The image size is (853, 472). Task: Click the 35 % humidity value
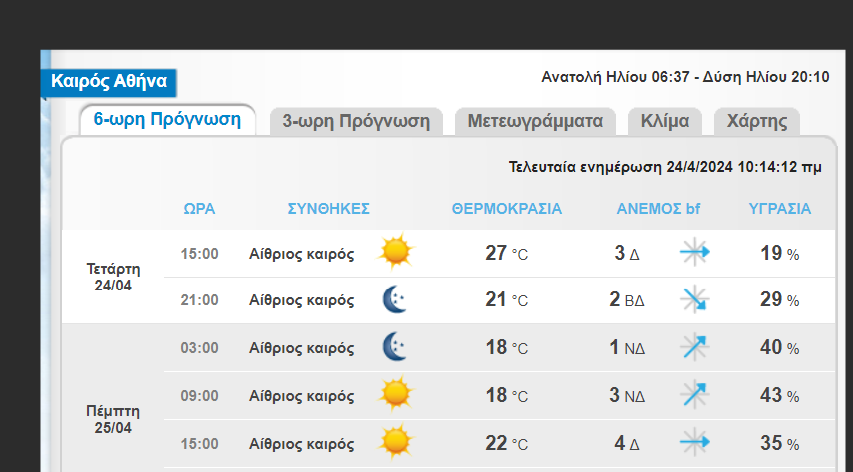780,444
